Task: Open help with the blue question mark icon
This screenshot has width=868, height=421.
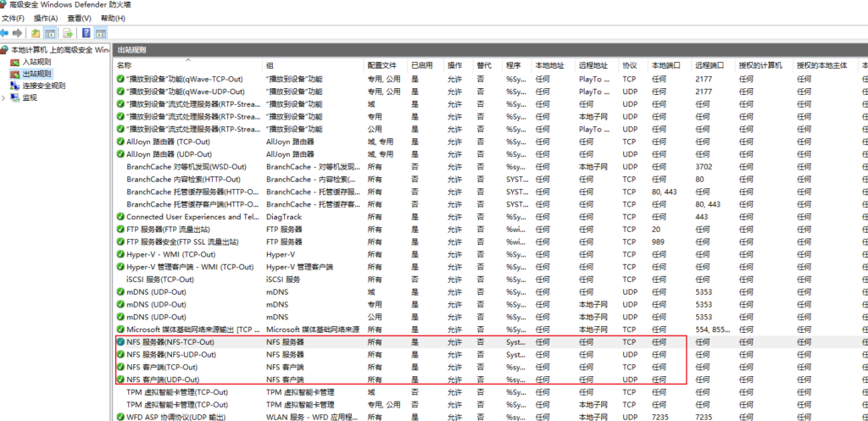Action: tap(86, 33)
